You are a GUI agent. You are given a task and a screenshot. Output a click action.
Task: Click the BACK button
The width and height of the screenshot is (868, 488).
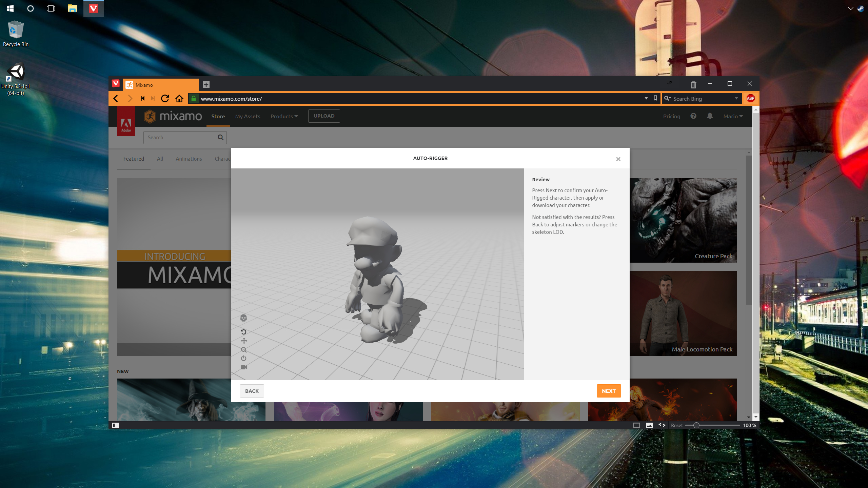point(252,391)
